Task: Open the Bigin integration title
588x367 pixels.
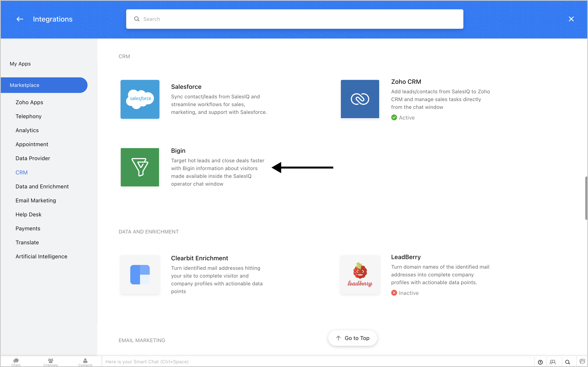Action: pos(178,150)
